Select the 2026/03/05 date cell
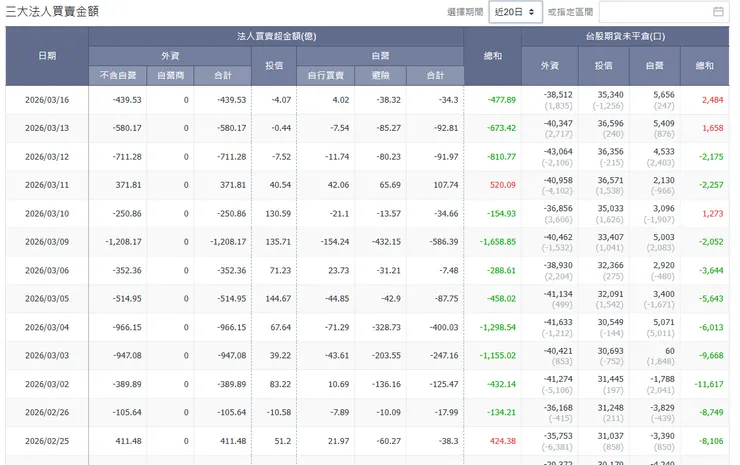Image resolution: width=740 pixels, height=465 pixels. [47, 299]
